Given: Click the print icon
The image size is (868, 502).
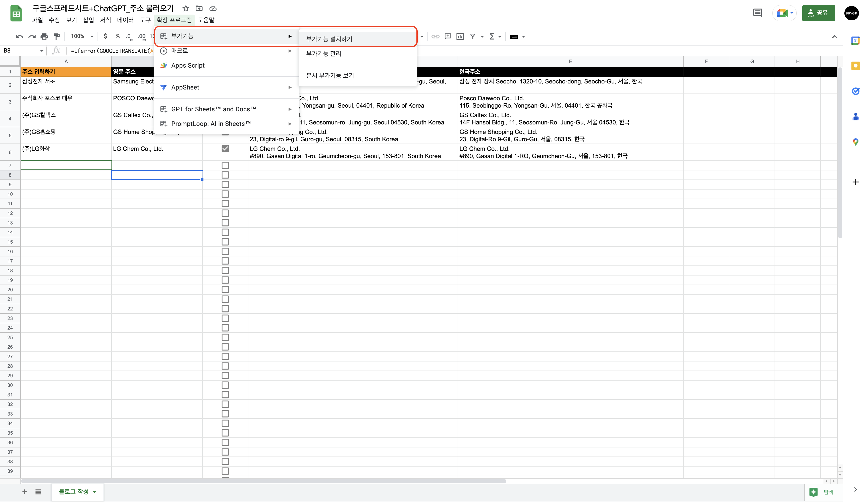Looking at the screenshot, I should pyautogui.click(x=44, y=36).
